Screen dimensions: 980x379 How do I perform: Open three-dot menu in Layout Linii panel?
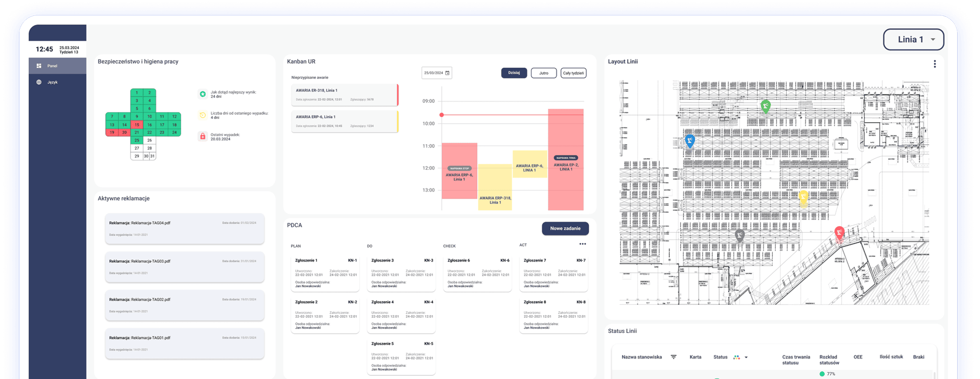click(x=934, y=64)
